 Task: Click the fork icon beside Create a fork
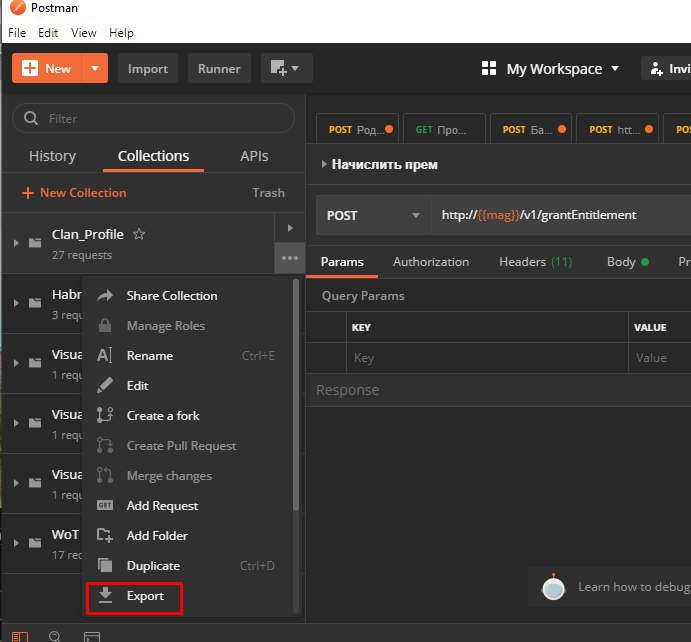[x=105, y=415]
